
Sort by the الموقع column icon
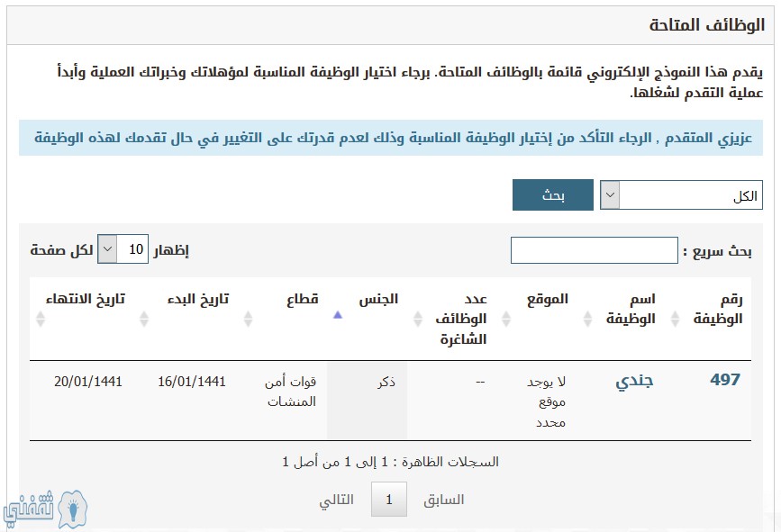pos(506,319)
